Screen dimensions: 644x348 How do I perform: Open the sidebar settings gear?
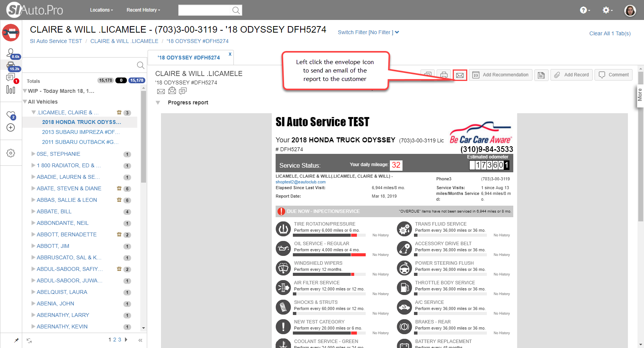coord(11,153)
